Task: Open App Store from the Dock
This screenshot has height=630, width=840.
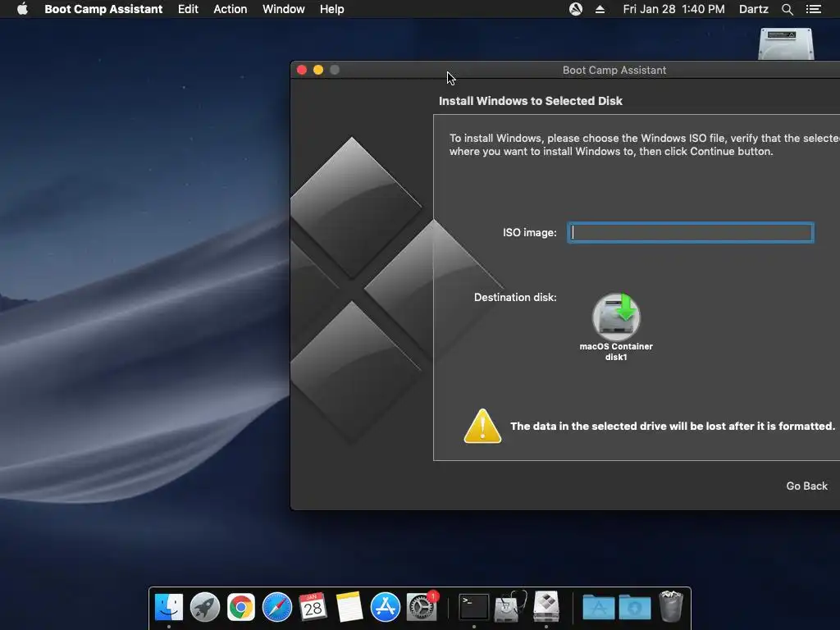Action: pos(386,608)
